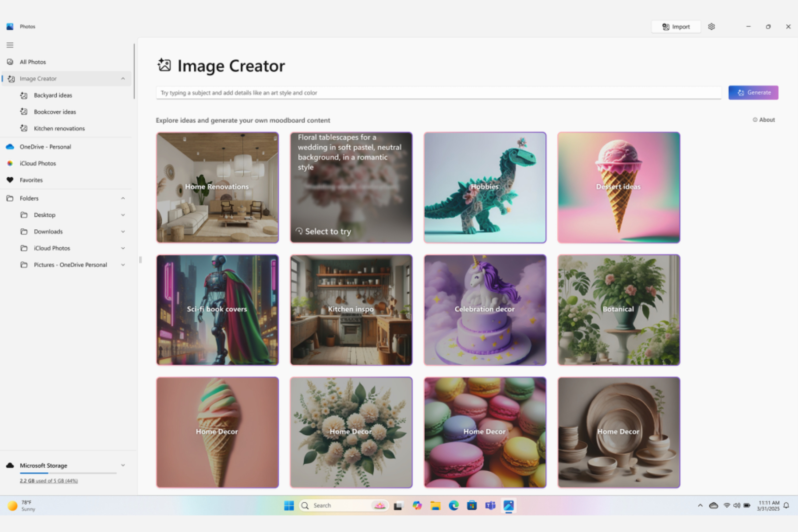Click the OneDrive - Personal cloud icon

(x=9, y=146)
